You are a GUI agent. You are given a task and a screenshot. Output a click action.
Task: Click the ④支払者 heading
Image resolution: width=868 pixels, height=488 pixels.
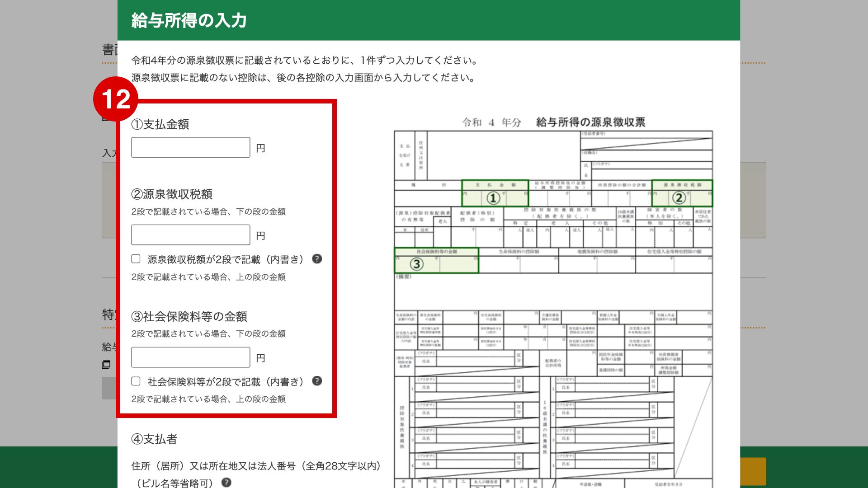pyautogui.click(x=154, y=439)
